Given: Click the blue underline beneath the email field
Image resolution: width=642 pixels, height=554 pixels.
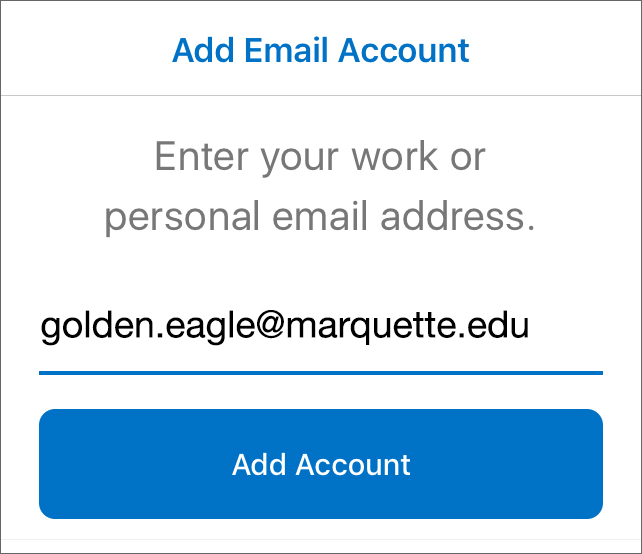Looking at the screenshot, I should click(320, 372).
